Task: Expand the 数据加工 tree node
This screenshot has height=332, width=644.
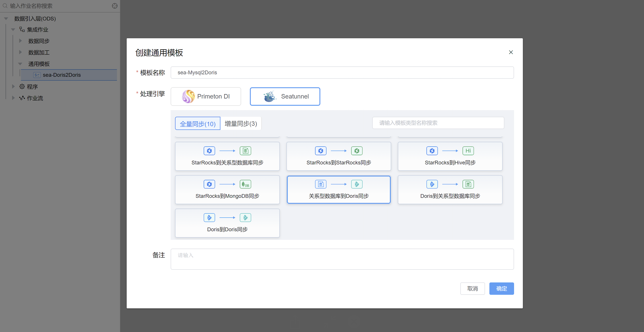Action: tap(21, 52)
